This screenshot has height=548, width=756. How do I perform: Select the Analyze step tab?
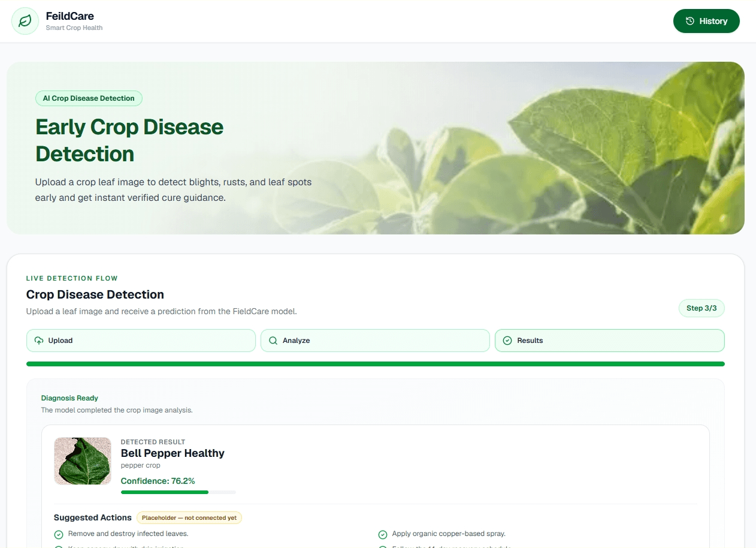click(x=375, y=341)
